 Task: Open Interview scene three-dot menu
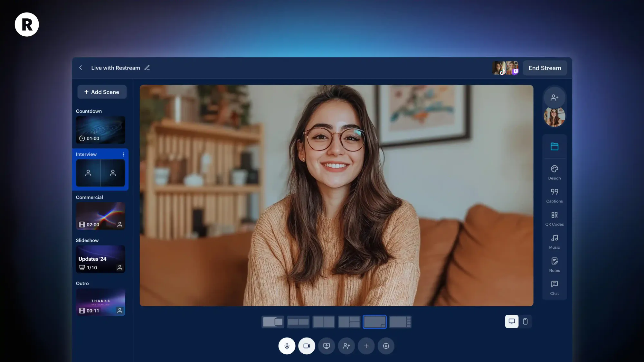[x=123, y=154]
